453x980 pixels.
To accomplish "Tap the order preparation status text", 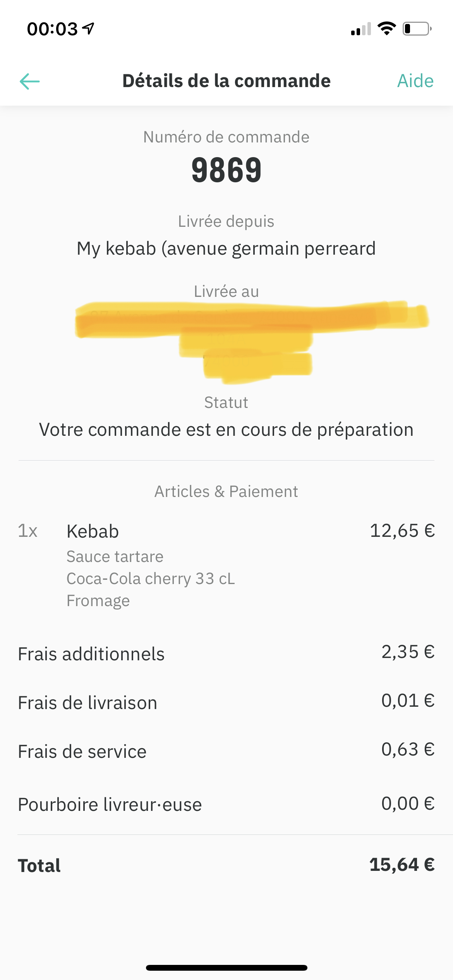I will pyautogui.click(x=226, y=430).
